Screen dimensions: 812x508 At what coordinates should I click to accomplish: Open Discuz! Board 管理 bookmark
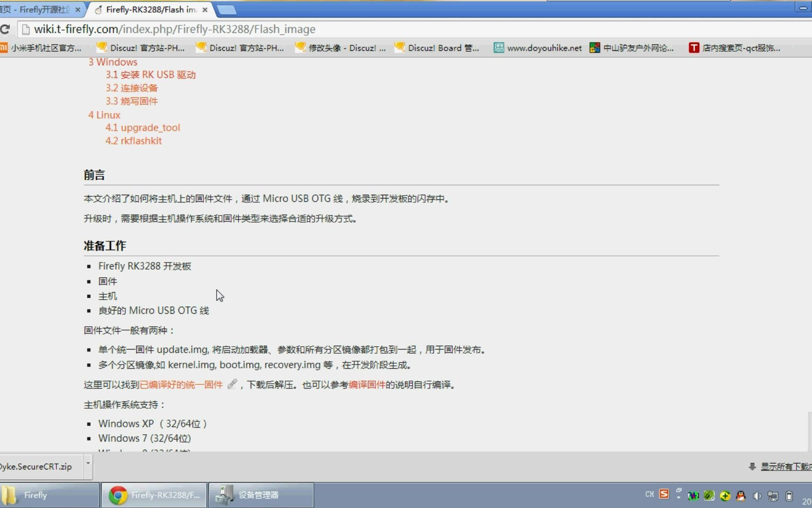437,48
